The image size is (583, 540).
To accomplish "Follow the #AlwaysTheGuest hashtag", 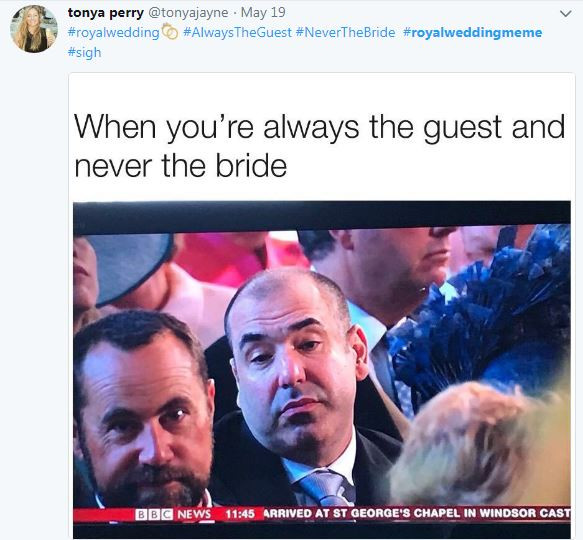I will [x=237, y=32].
